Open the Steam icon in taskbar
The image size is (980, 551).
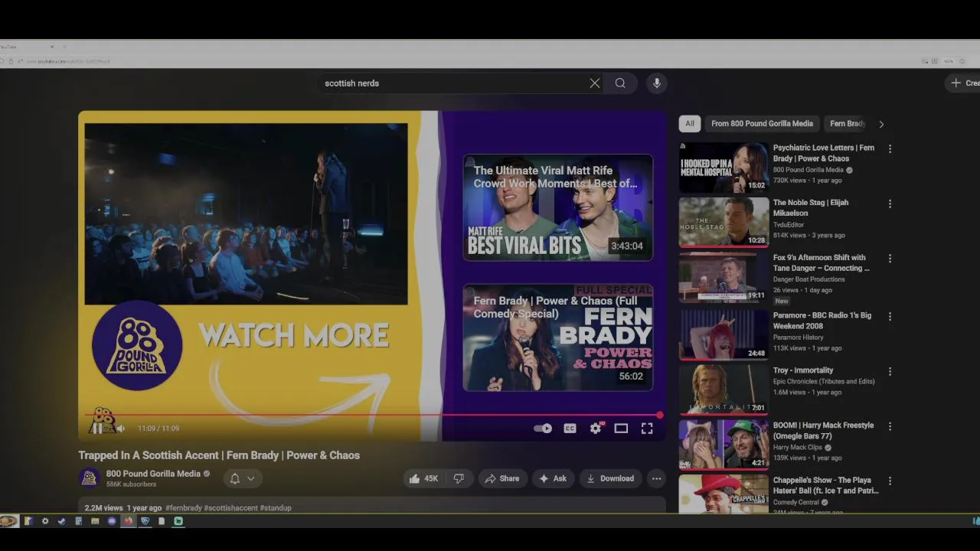tap(62, 521)
